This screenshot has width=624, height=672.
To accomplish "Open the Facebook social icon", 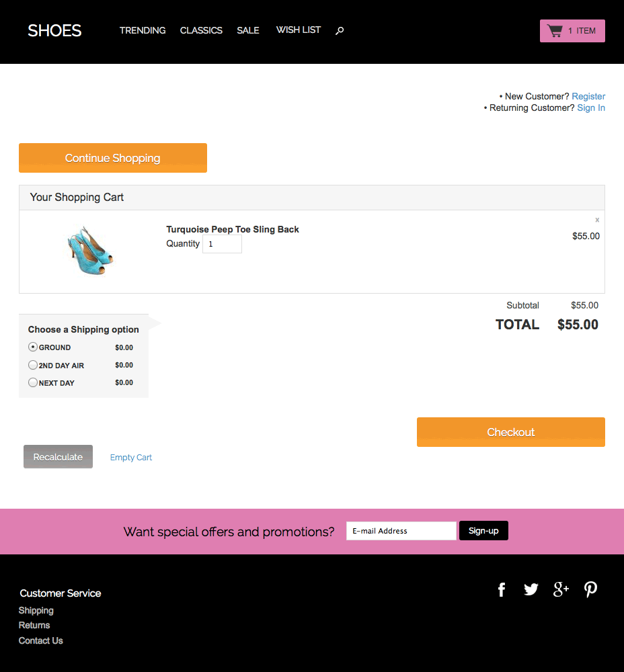I will click(x=502, y=589).
